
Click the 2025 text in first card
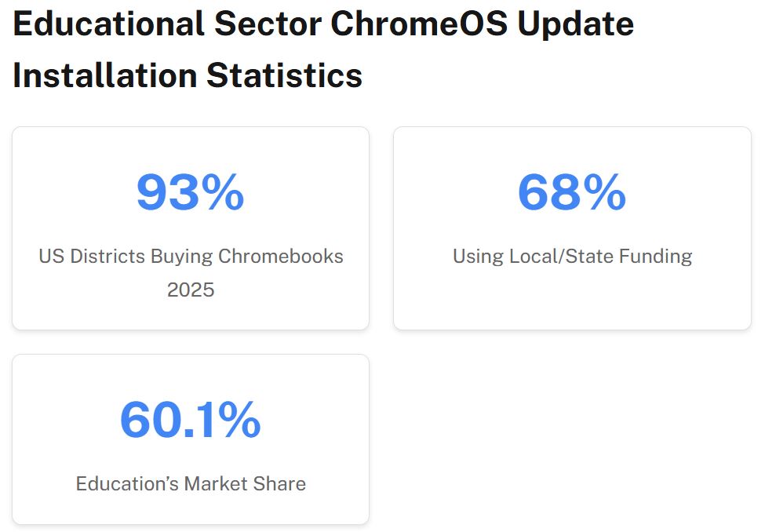point(191,290)
